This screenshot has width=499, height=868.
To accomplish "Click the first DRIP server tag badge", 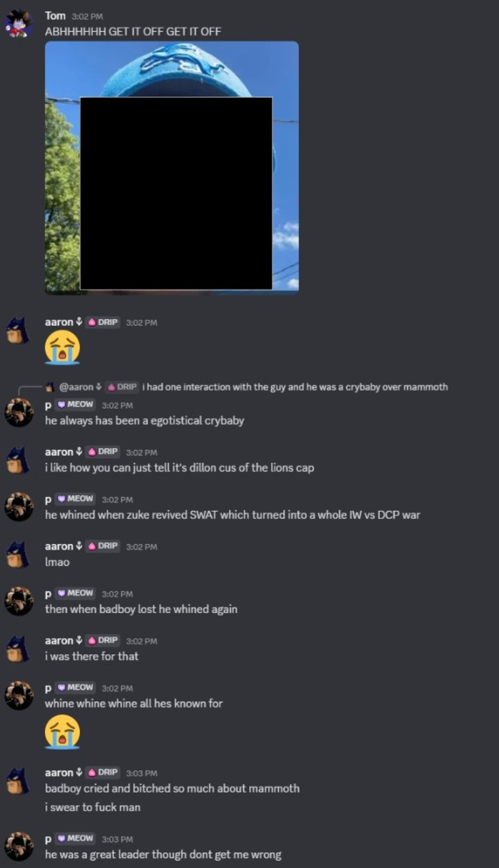I will (103, 322).
